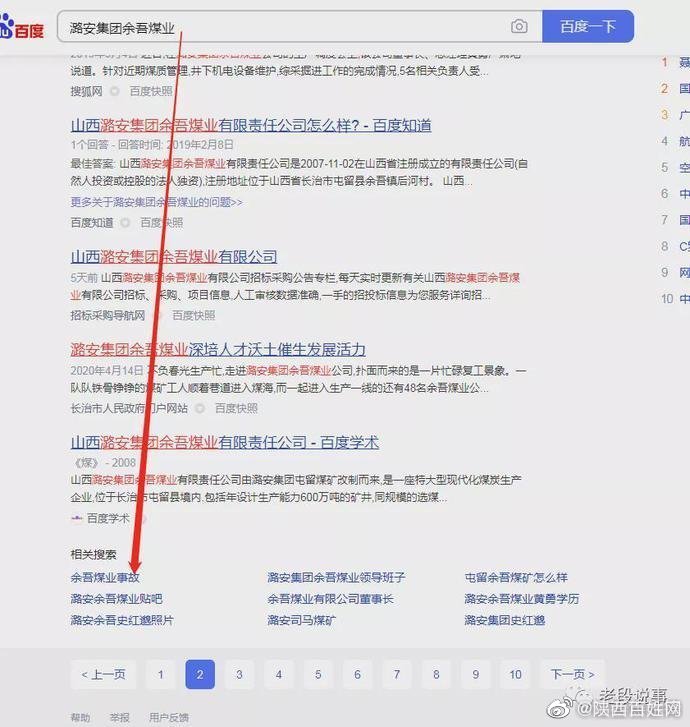
Task: Select related search 潞安集团余吾煤业领导班子
Action: click(336, 578)
